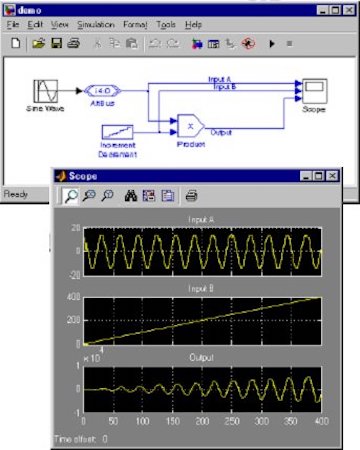Click the New model toolbar icon
Viewport: 360px width, 450px height.
point(15,43)
